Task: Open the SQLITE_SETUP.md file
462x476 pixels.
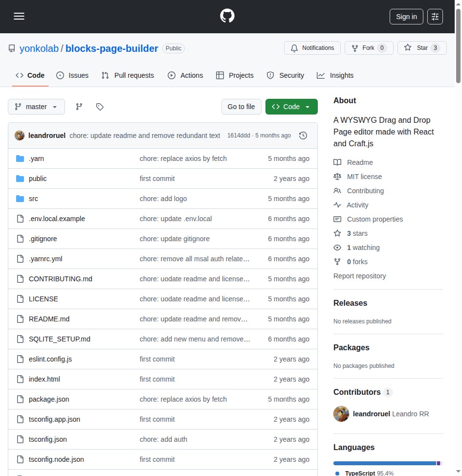Action: tap(60, 339)
